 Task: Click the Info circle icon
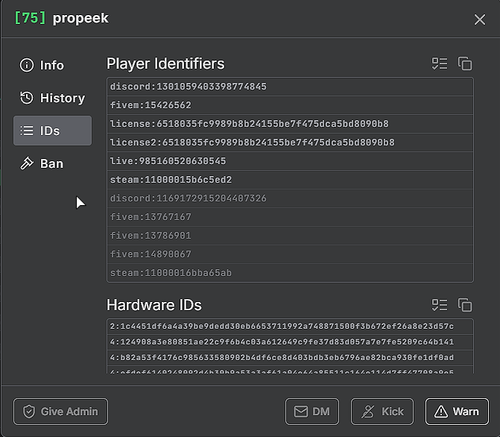(27, 65)
